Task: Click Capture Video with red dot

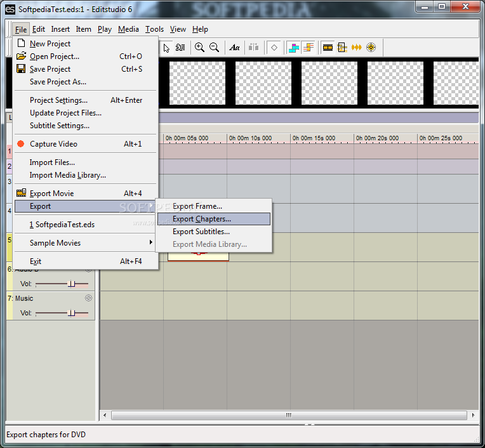Action: [85, 144]
